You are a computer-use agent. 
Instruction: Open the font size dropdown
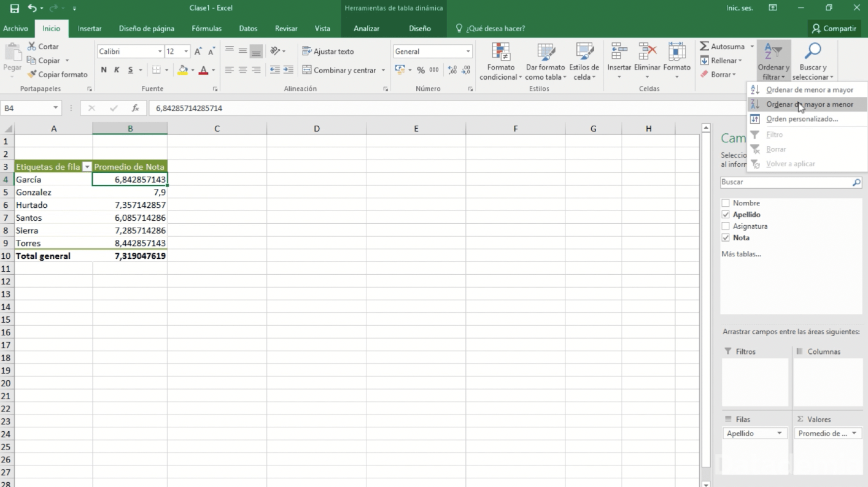pyautogui.click(x=186, y=51)
